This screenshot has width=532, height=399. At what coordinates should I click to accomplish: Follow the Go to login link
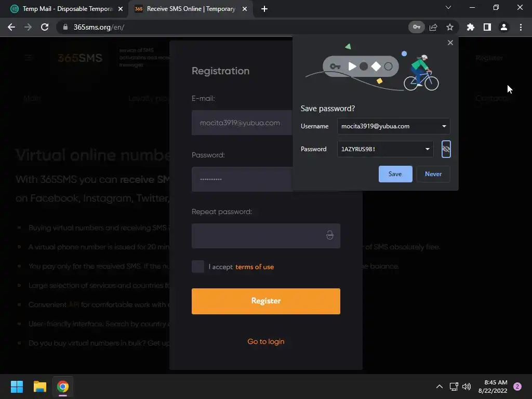(265, 342)
